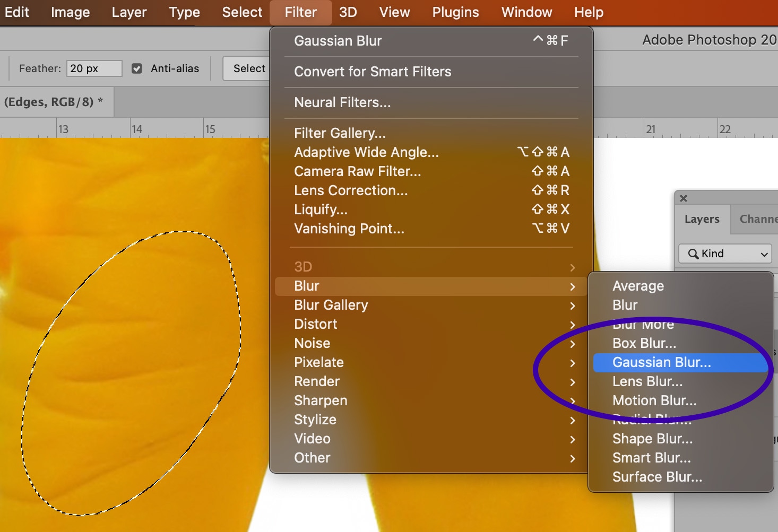This screenshot has height=532, width=778.
Task: Open Camera Raw Filter
Action: 357,171
